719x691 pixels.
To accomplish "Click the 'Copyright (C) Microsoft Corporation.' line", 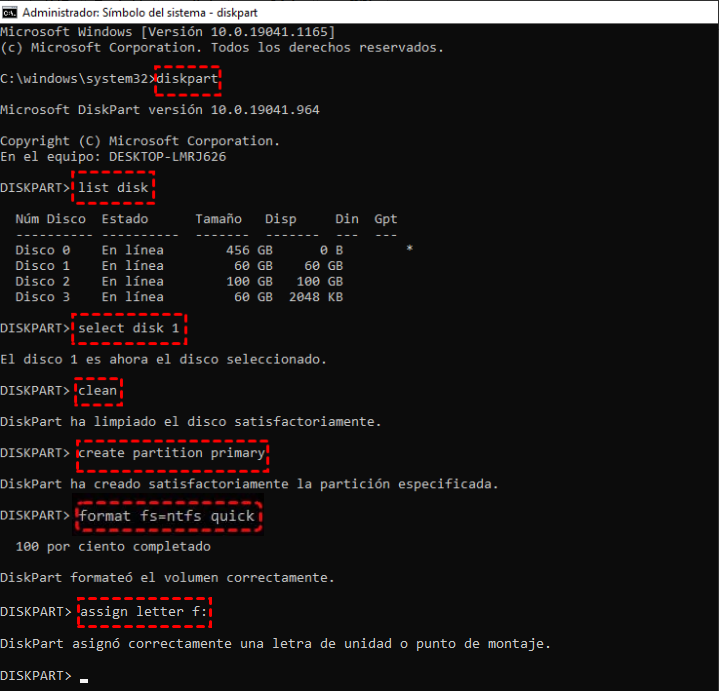I will click(140, 141).
